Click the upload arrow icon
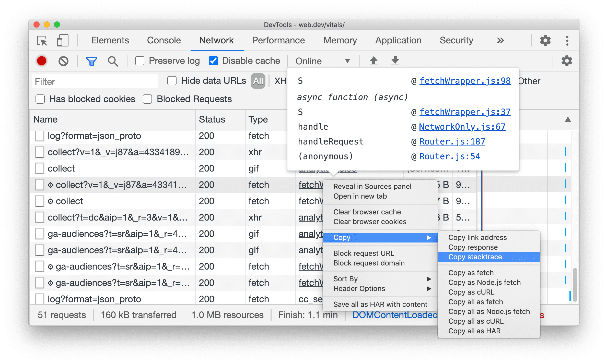Screen dimensions: 607x364 coord(373,61)
